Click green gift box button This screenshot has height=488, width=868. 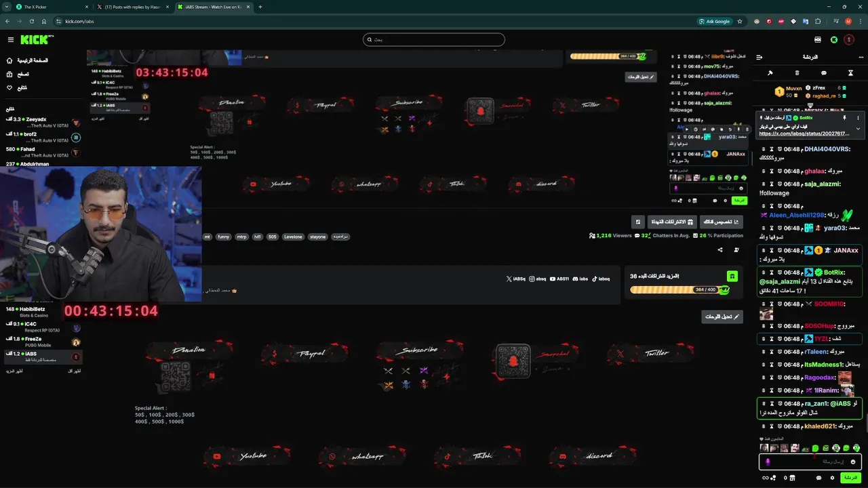click(x=732, y=276)
